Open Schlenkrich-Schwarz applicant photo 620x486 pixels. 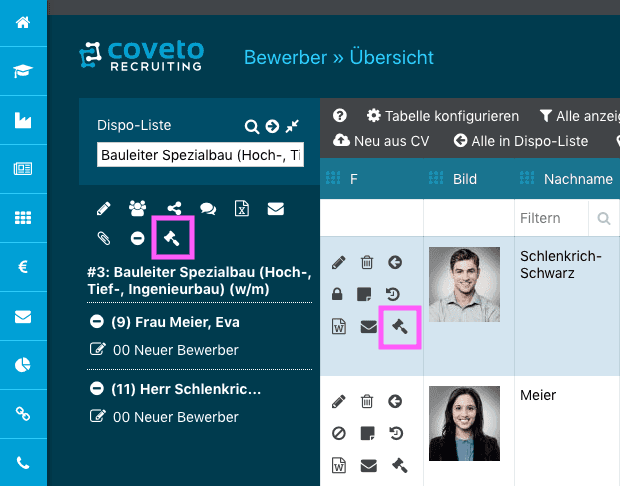464,284
